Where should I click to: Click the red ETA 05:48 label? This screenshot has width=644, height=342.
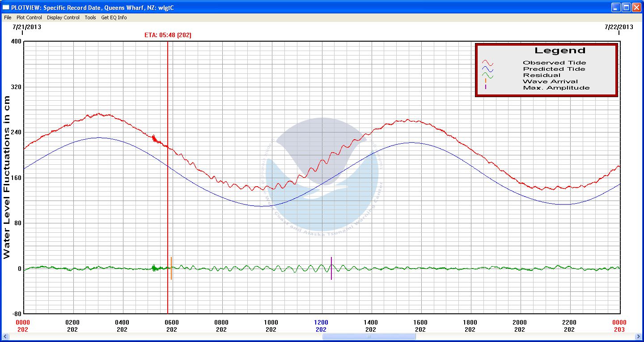168,35
